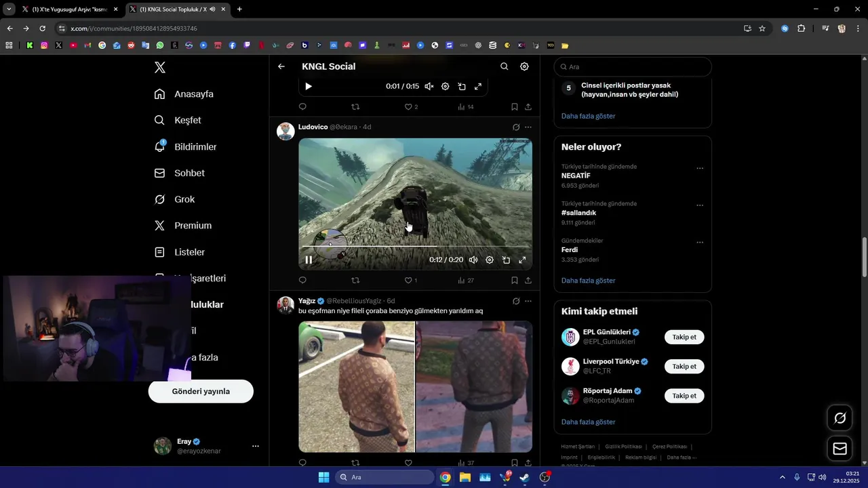Click the X logo in sidebar
The image size is (868, 488).
[159, 67]
